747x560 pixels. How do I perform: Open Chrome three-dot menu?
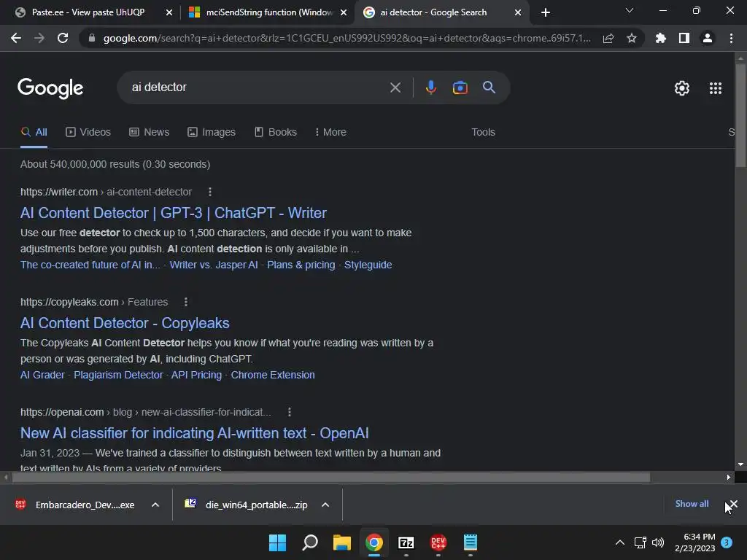pyautogui.click(x=731, y=38)
